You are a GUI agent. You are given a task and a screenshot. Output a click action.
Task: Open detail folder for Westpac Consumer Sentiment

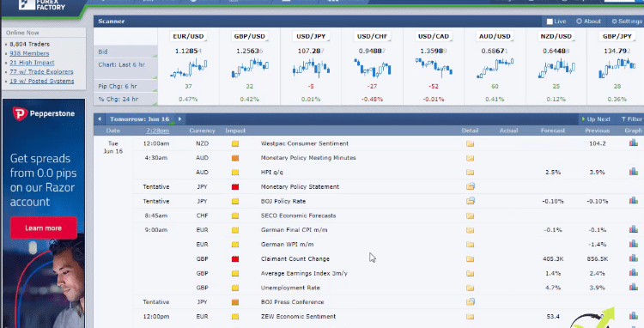(x=470, y=143)
